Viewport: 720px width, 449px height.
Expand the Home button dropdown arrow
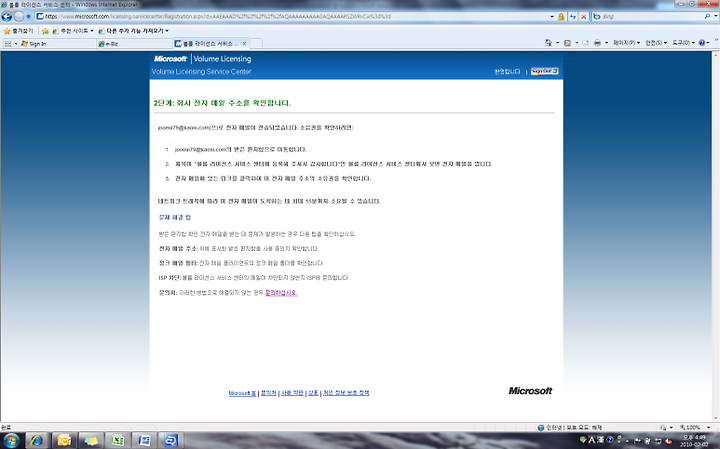tap(557, 43)
